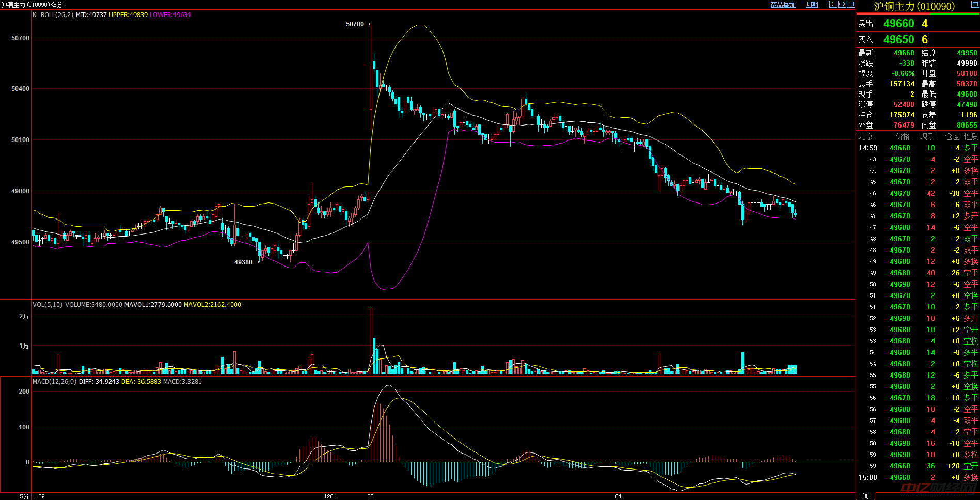Open the 商品叠加 overlay link
The width and height of the screenshot is (980, 500).
point(783,5)
